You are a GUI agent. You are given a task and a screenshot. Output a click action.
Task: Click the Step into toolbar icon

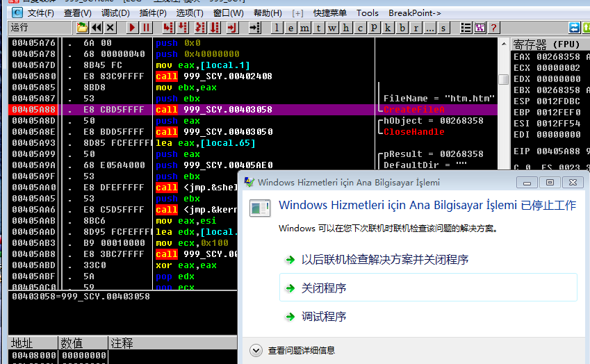[168, 28]
